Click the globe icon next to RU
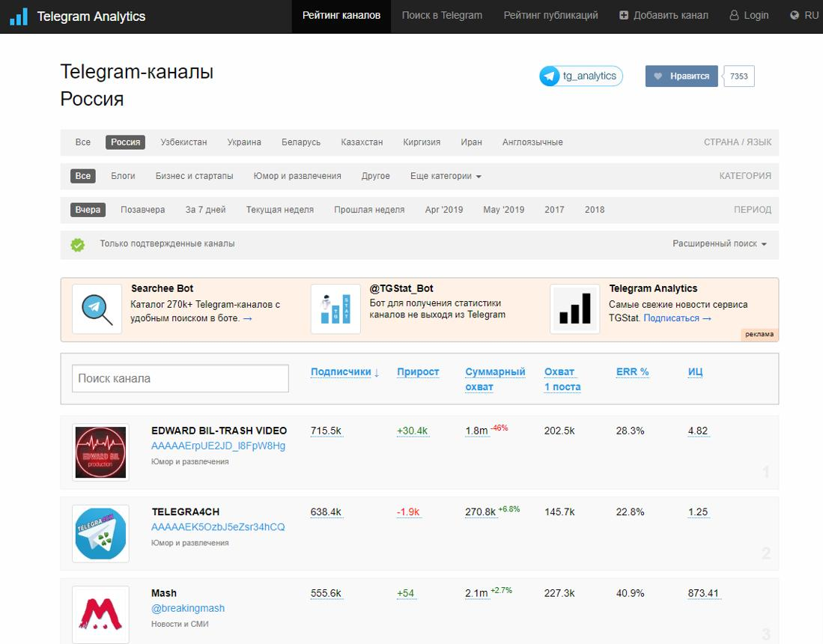This screenshot has width=823, height=644. coord(795,15)
